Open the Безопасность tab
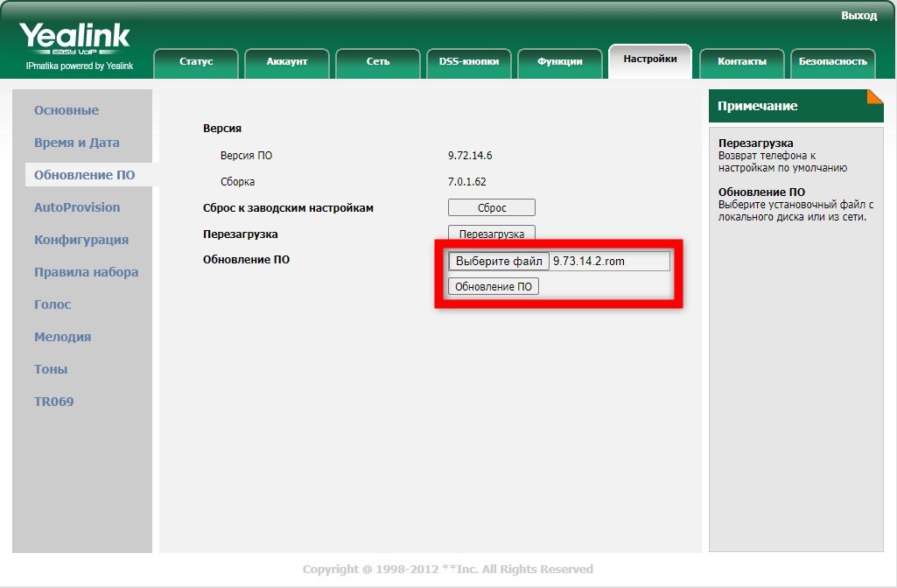The width and height of the screenshot is (897, 588). [833, 62]
